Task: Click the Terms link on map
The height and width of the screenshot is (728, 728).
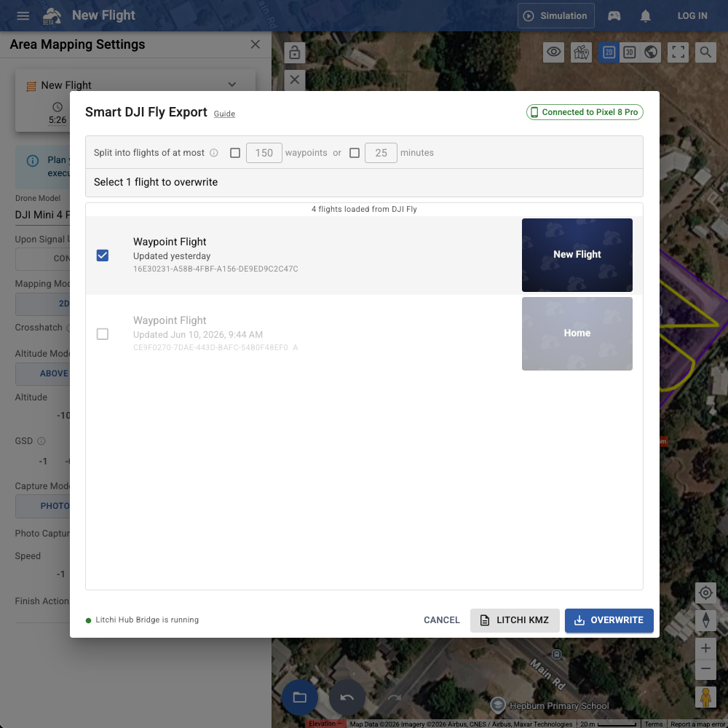Action: click(653, 724)
